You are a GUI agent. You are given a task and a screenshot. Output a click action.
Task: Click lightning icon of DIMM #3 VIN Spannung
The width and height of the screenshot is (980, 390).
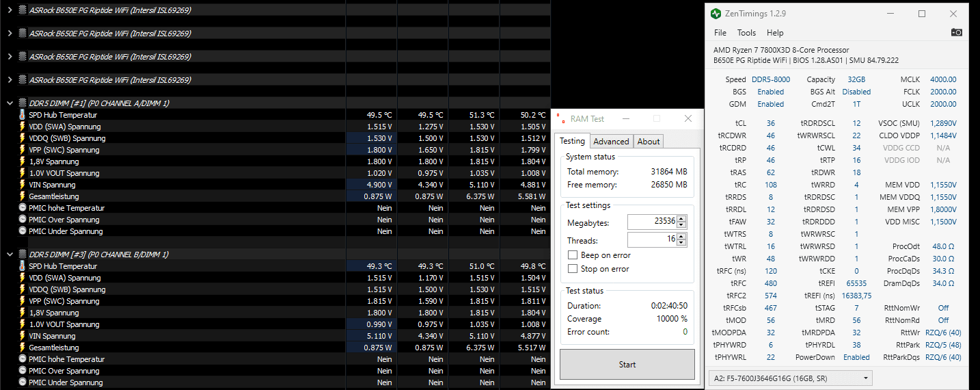22,336
